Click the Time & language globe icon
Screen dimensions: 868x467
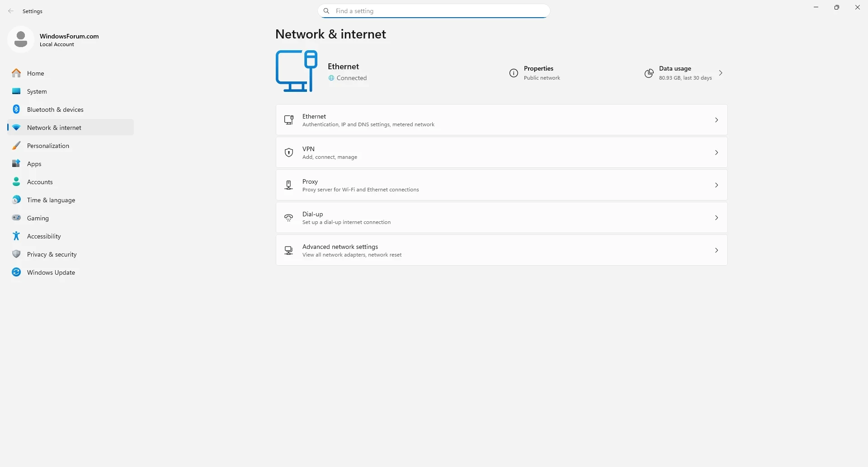click(16, 200)
